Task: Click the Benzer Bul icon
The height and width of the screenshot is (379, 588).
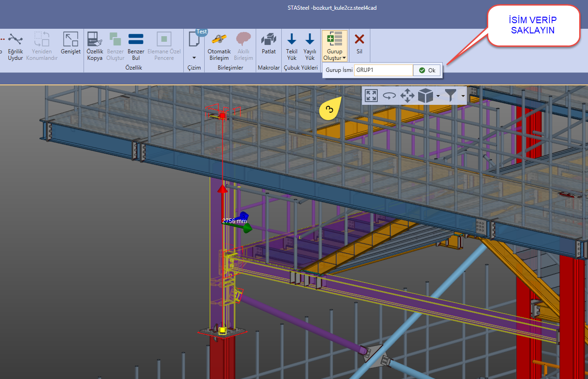Action: click(x=136, y=46)
